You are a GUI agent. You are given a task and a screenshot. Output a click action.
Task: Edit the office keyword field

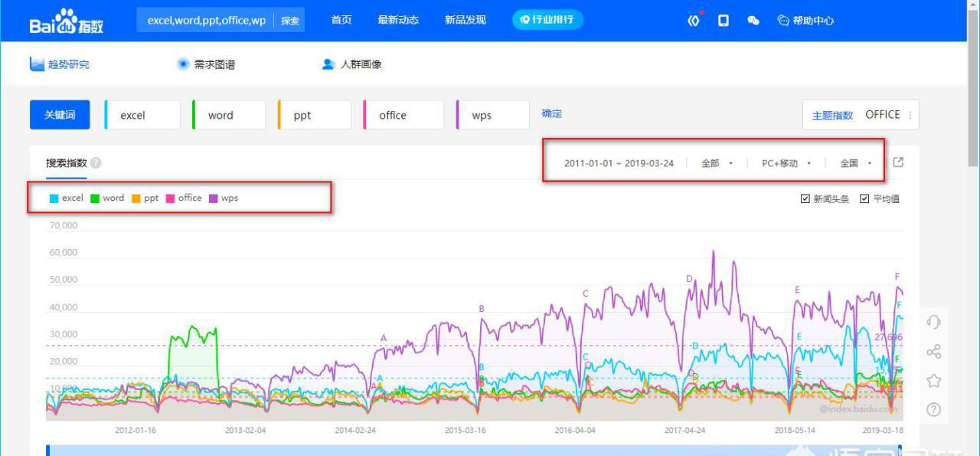[403, 115]
